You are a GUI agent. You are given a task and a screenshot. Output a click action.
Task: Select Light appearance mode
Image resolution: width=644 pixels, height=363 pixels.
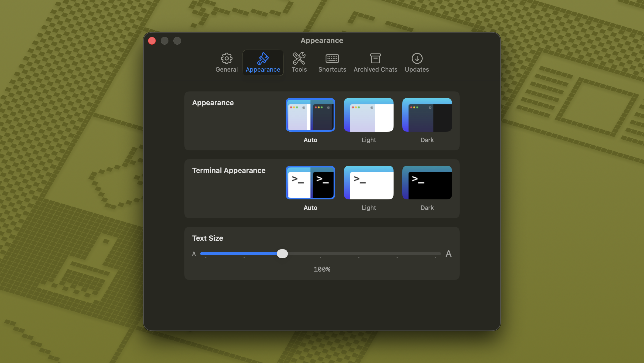click(369, 115)
